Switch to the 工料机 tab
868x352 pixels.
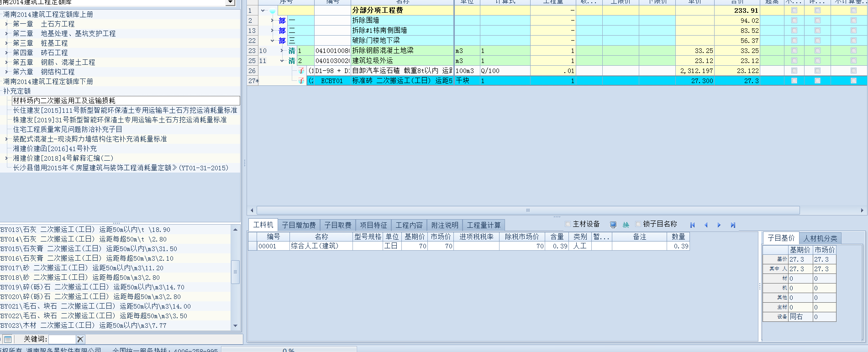263,225
